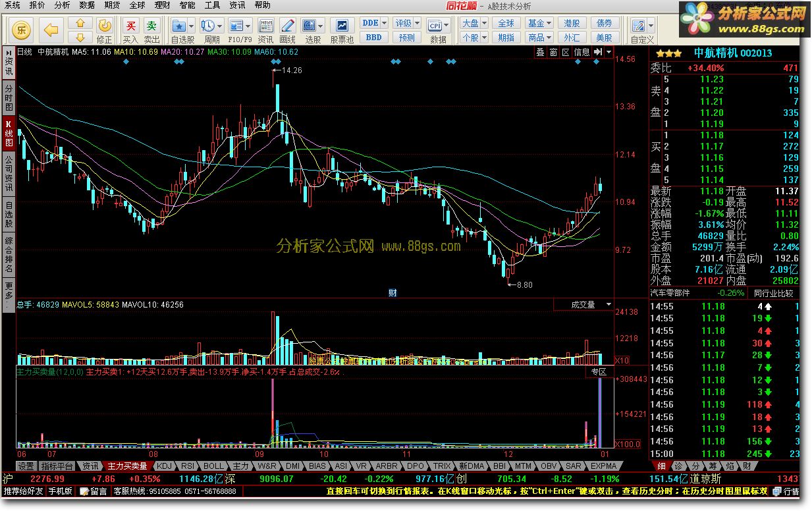Select the 综合排名 side tab
Screen dimensions: 812x511
9,256
